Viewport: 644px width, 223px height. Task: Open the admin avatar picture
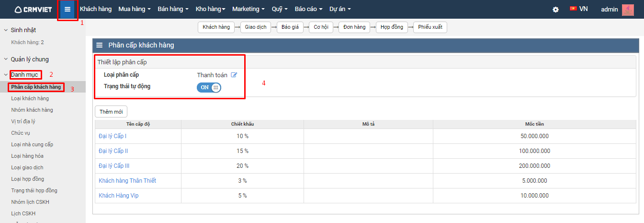point(628,10)
